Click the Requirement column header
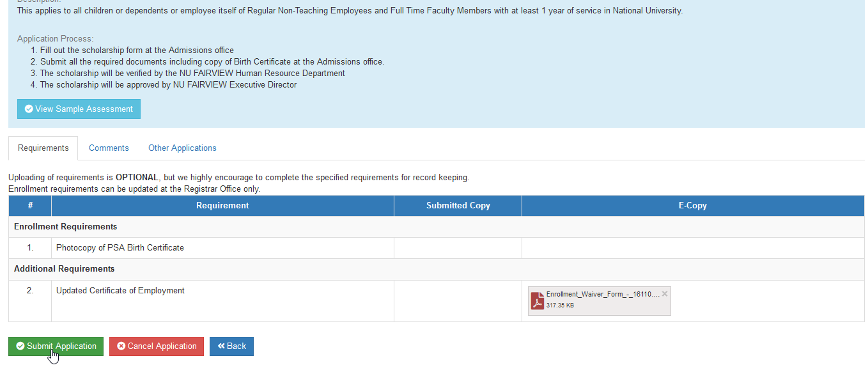 click(222, 206)
